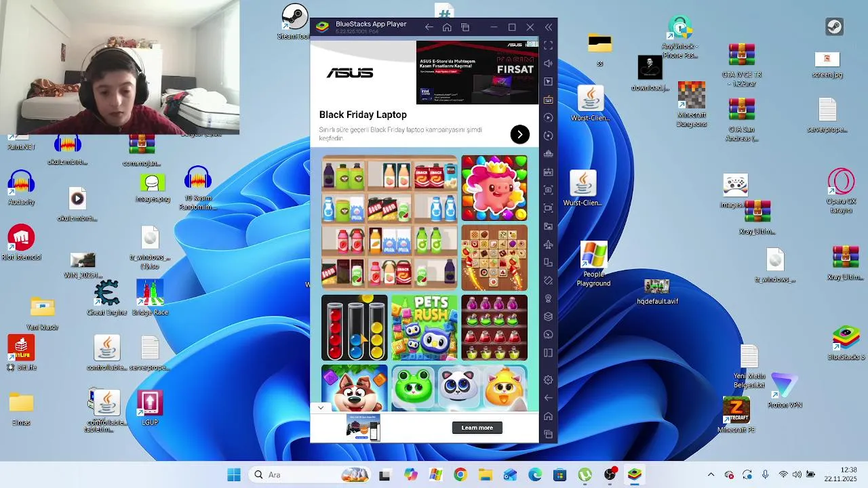Show hidden system tray icons chevron
The image size is (868, 488).
[x=711, y=474]
